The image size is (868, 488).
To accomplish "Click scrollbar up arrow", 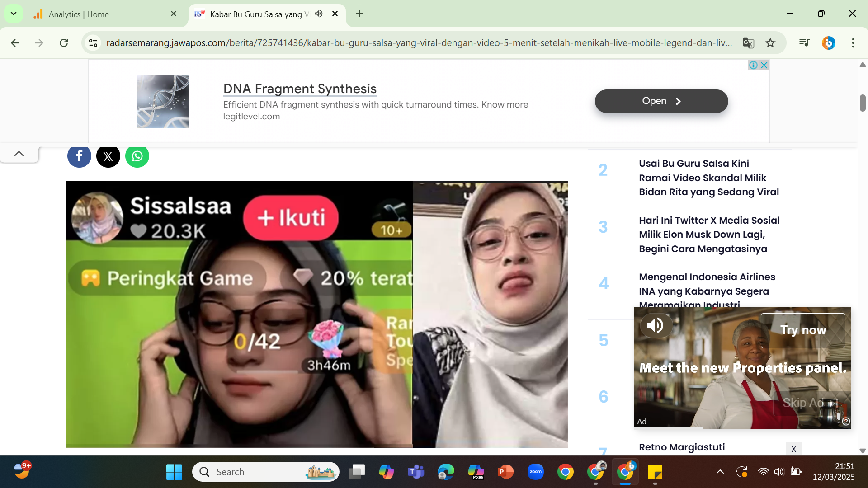I will 863,65.
